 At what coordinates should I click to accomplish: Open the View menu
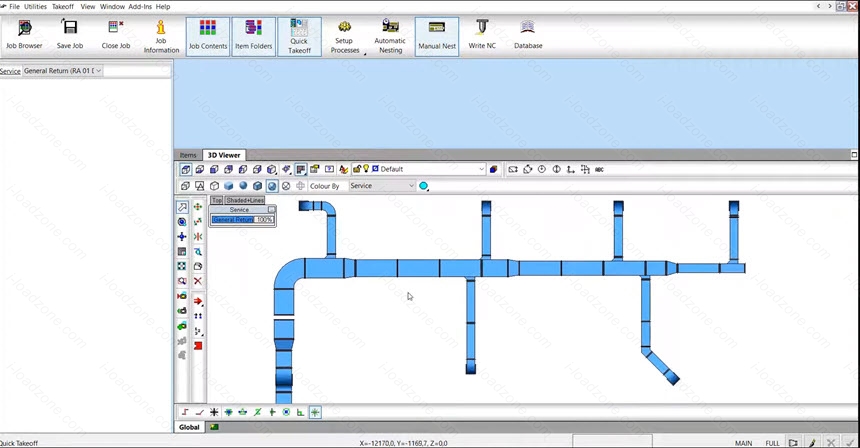point(88,7)
